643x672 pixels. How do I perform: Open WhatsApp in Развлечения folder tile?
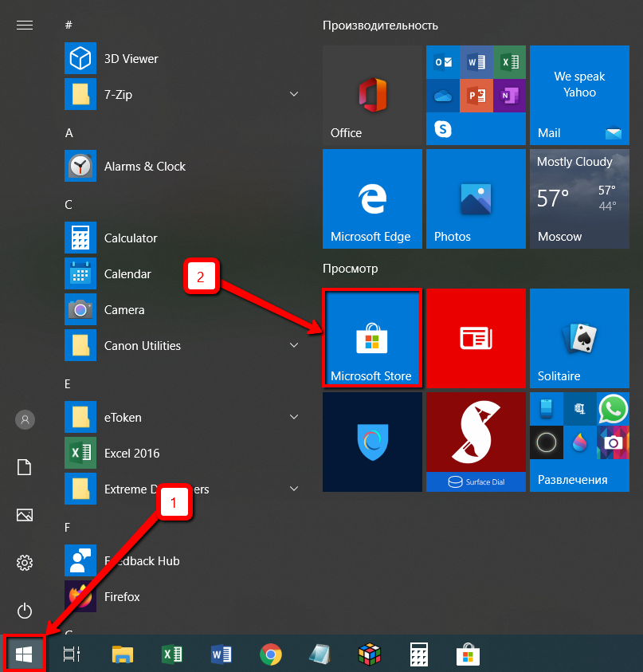(x=613, y=409)
